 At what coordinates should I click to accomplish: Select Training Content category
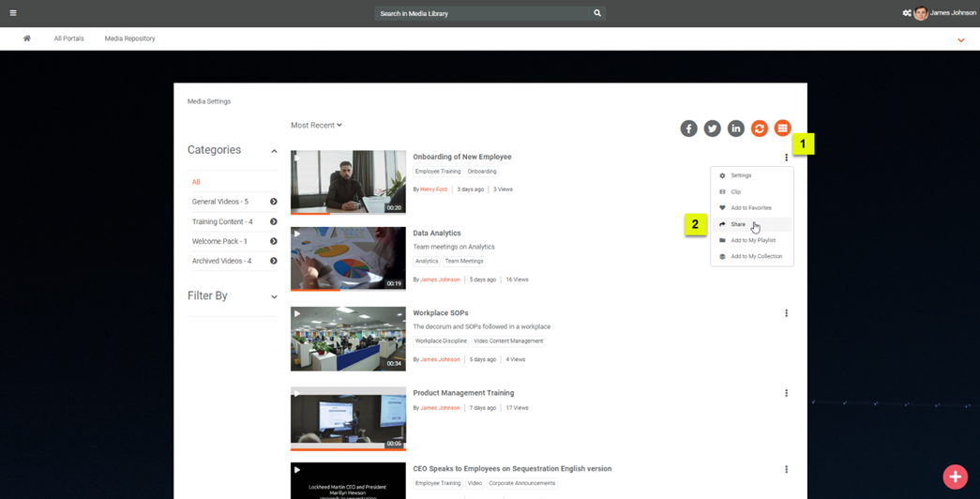pos(222,221)
